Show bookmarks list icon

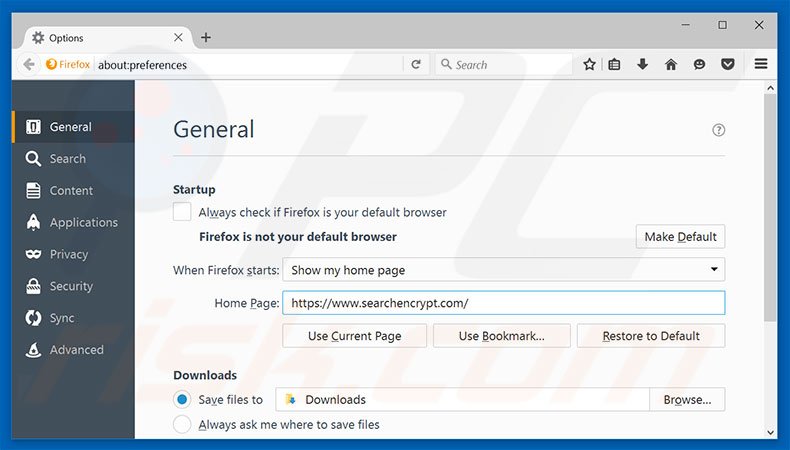[614, 65]
